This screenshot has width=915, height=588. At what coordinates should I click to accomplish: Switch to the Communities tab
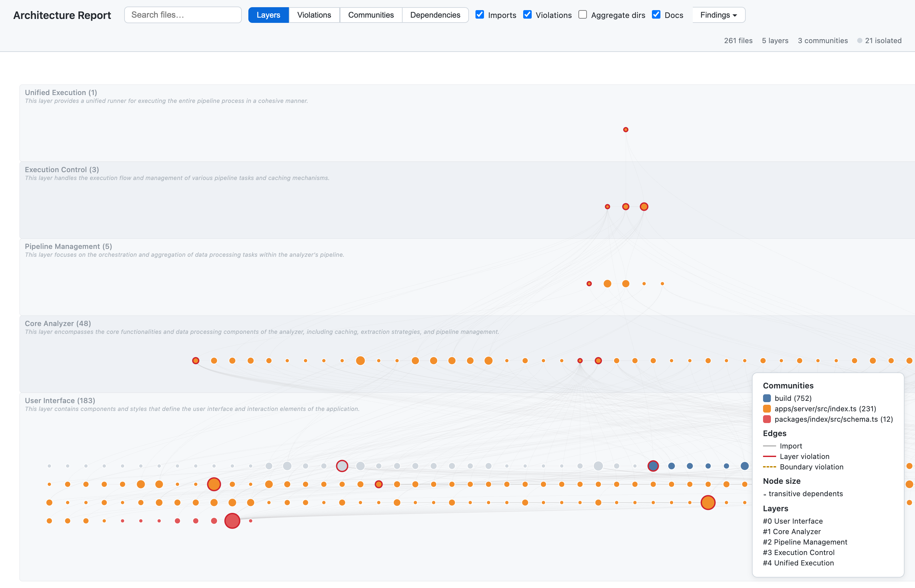(371, 15)
